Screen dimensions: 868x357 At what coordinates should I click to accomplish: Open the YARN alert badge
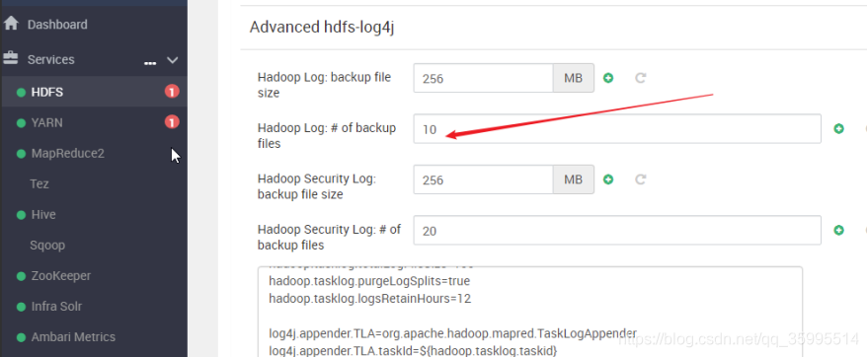[172, 122]
